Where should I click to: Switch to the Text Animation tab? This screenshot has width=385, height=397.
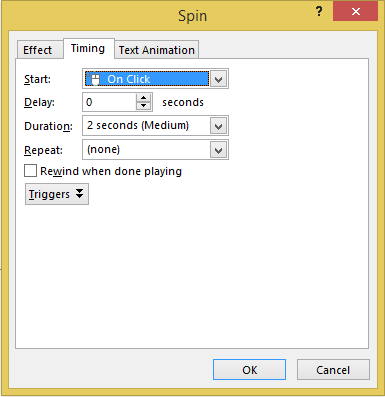click(157, 50)
